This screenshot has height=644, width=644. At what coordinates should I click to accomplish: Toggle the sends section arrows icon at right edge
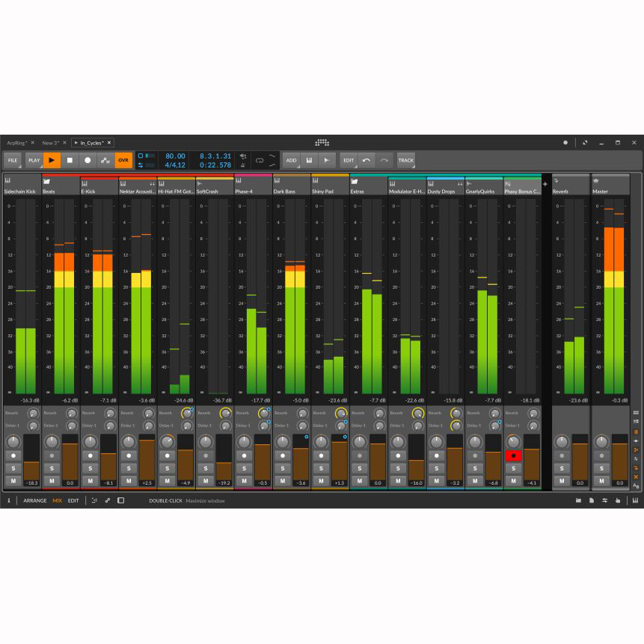[x=637, y=467]
